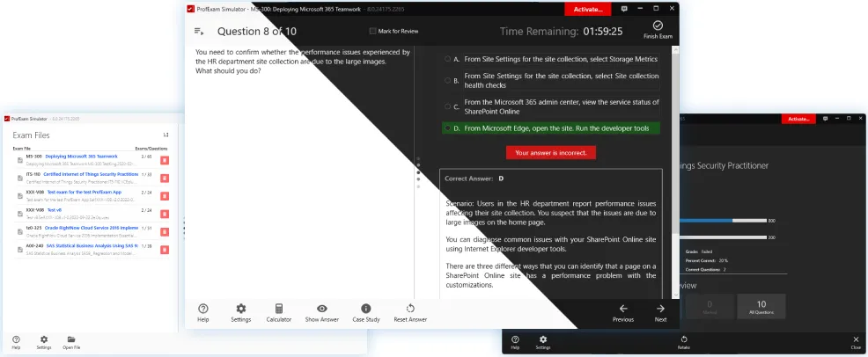Delete the Test exam for the test ProfExam App file
Viewport: 868px width, 357px height.
165,196
